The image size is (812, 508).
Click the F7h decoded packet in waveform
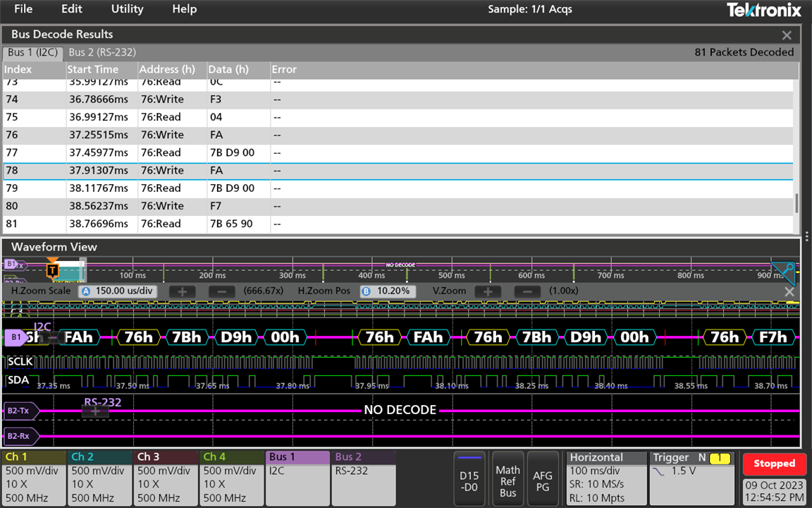pos(773,337)
